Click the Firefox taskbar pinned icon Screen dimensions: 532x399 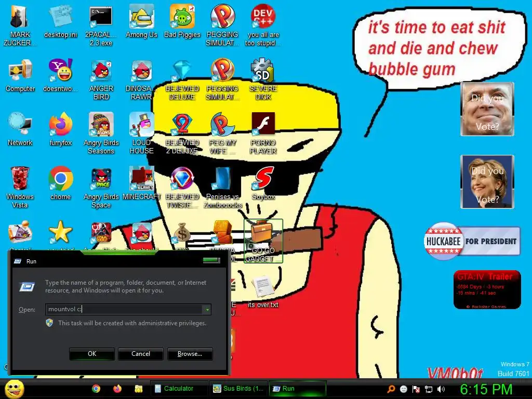coord(117,389)
